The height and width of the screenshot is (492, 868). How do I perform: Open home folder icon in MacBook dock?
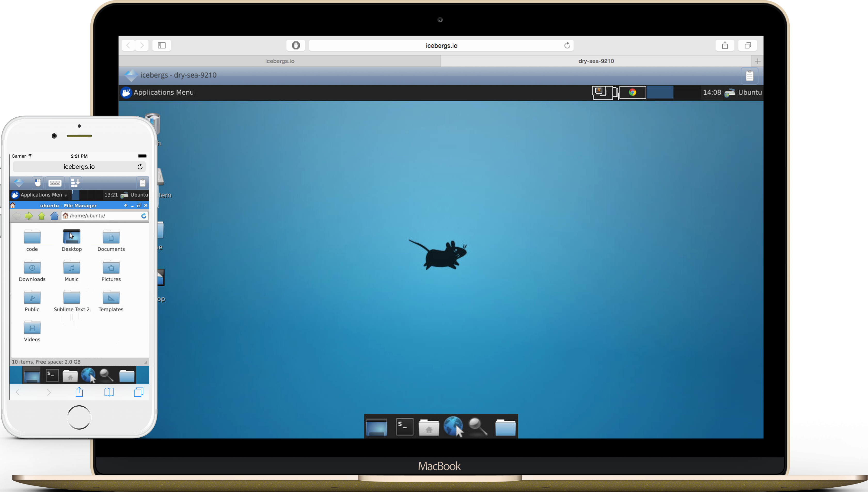[x=428, y=427]
